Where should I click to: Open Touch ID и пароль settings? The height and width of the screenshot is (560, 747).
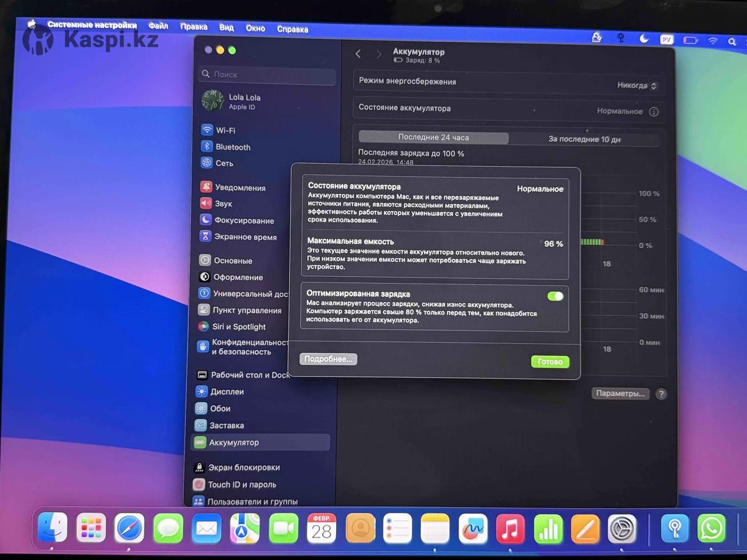(x=242, y=485)
